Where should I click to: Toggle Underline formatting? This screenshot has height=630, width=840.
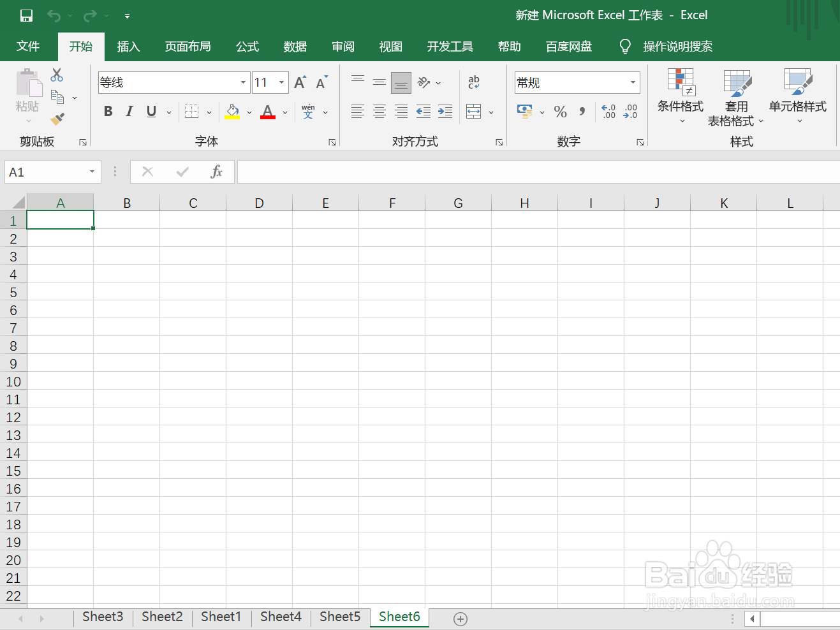click(151, 112)
